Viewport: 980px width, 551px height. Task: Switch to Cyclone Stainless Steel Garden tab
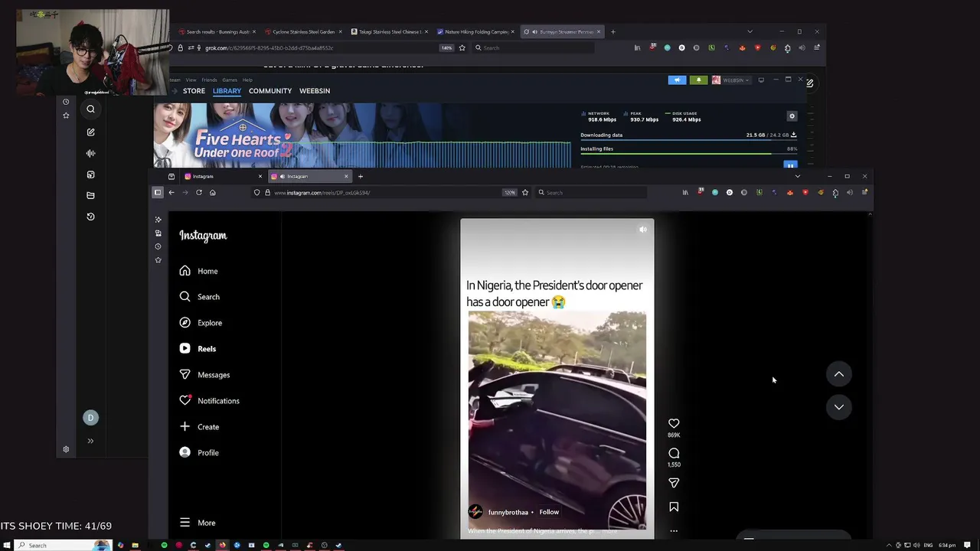coord(303,32)
